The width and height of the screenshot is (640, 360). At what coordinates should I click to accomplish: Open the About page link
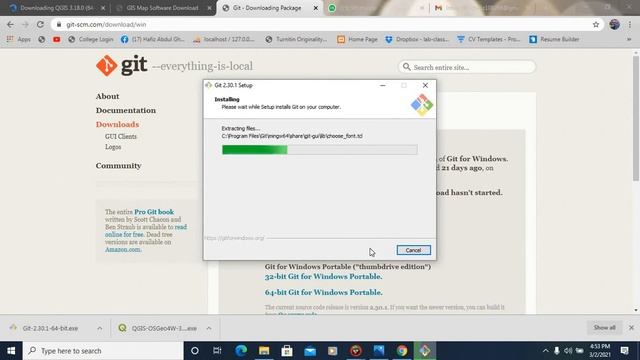(x=107, y=96)
